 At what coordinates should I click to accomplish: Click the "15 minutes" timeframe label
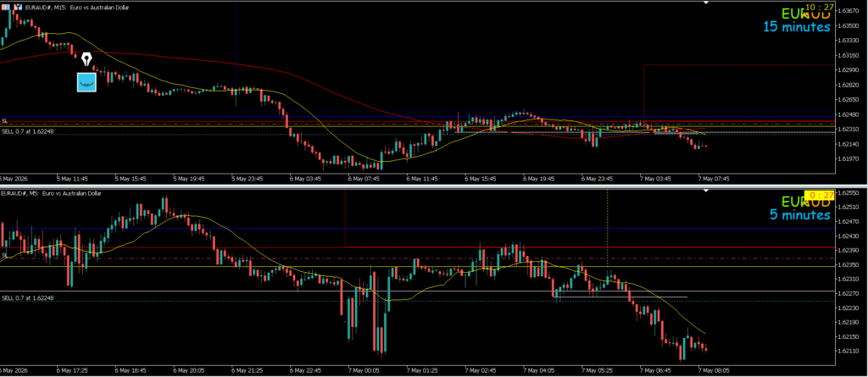(x=797, y=26)
